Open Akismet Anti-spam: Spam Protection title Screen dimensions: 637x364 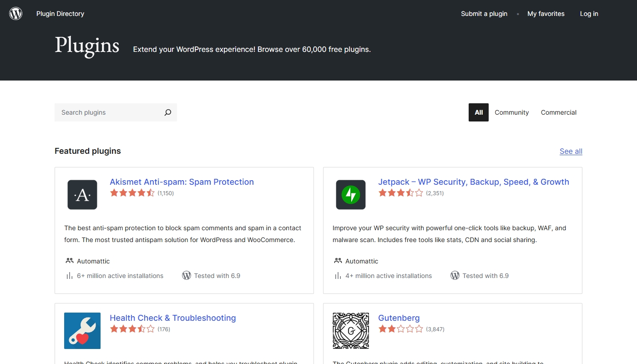pyautogui.click(x=182, y=182)
